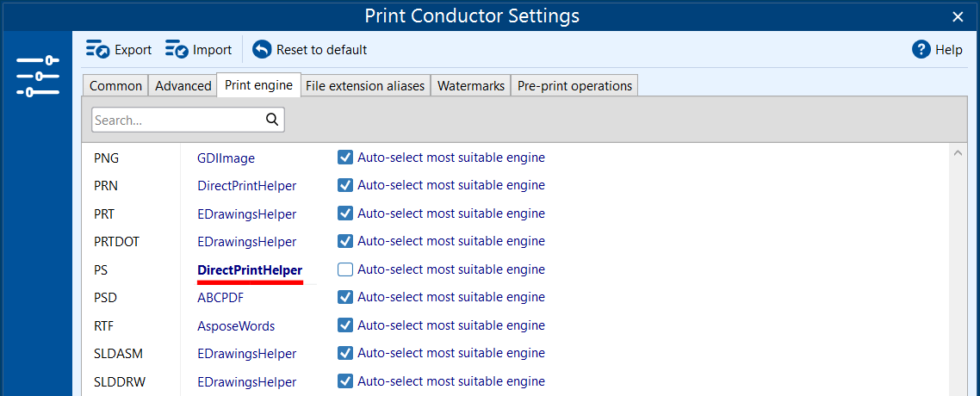Screen dimensions: 980x396
Task: Open Help via question mark icon
Action: (x=921, y=50)
